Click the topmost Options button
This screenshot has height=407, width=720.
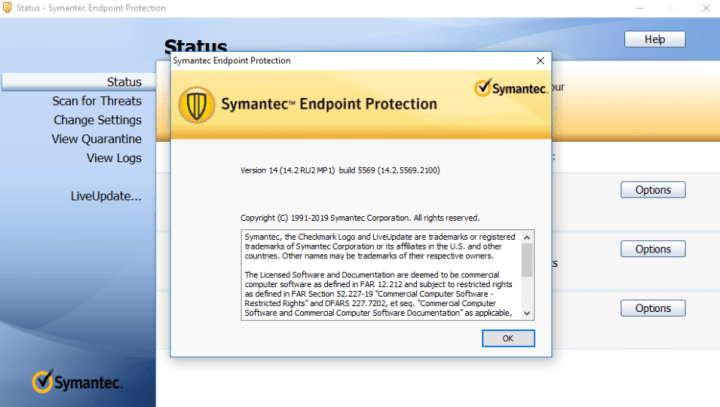(652, 190)
